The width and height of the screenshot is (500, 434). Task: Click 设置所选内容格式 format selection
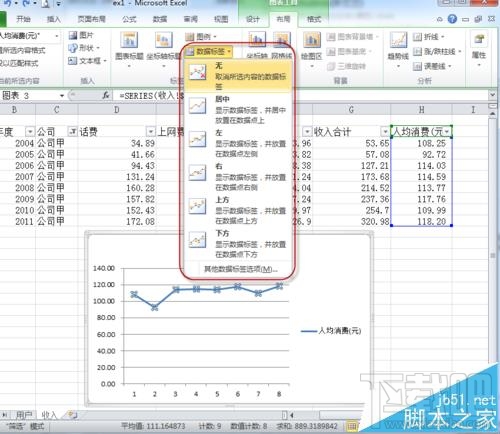(22, 50)
